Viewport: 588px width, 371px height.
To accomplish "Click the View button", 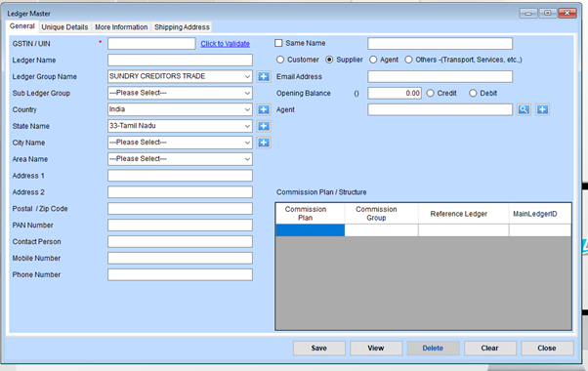I will tap(376, 349).
